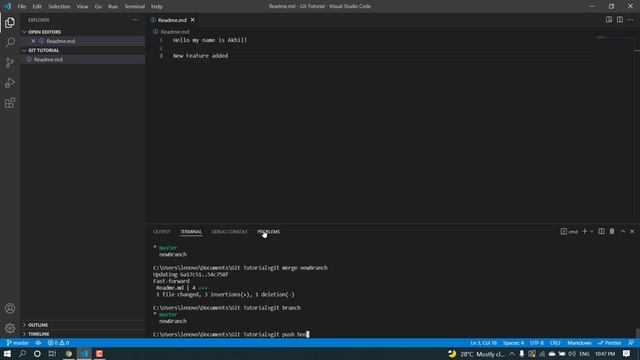The image size is (640, 360).
Task: Close the bottom panel
Action: point(632,231)
